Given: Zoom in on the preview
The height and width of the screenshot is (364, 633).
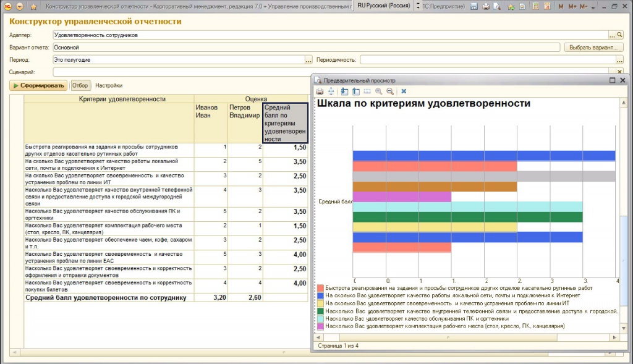Looking at the screenshot, I should coord(379,91).
